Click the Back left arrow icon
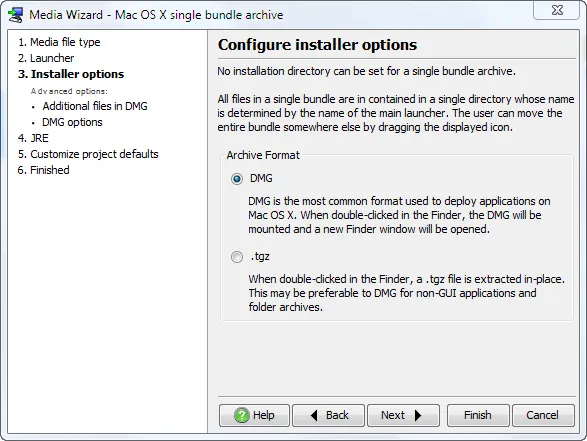 click(314, 415)
